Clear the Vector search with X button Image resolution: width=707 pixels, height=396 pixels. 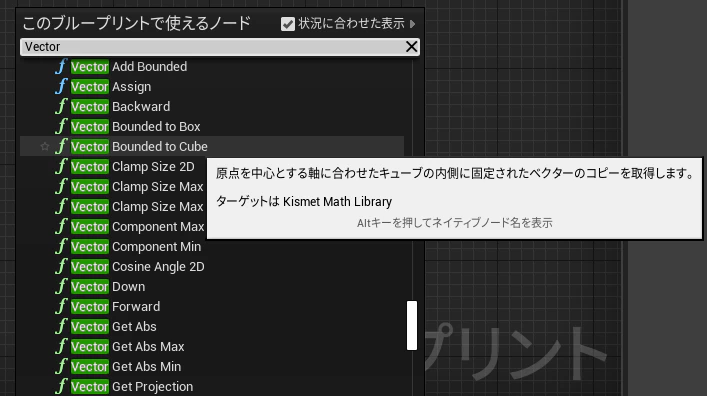(411, 46)
